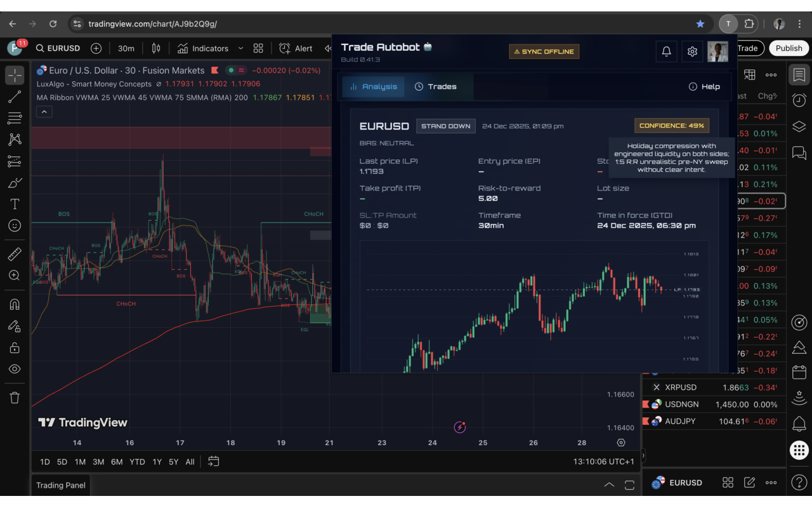Screen dimensions: 812x508
Task: Open the Help Center question mark
Action: point(799,483)
